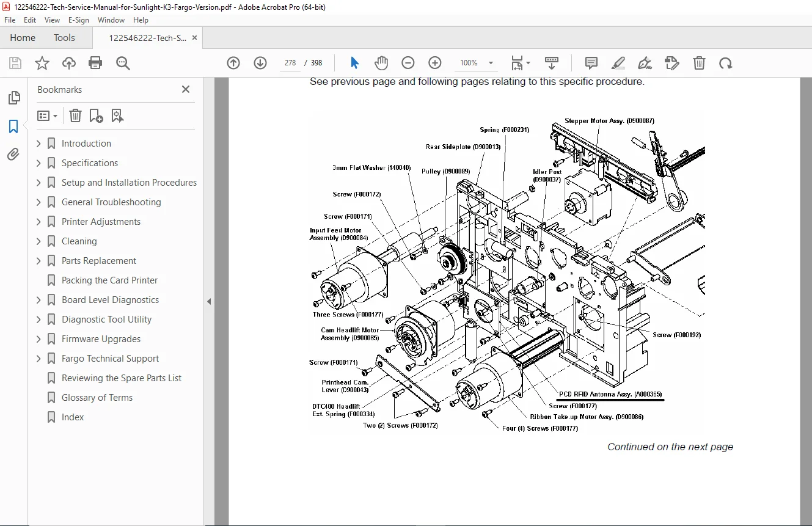Select the Printer Adjustments bookmark label
This screenshot has height=526, width=812.
(x=101, y=222)
